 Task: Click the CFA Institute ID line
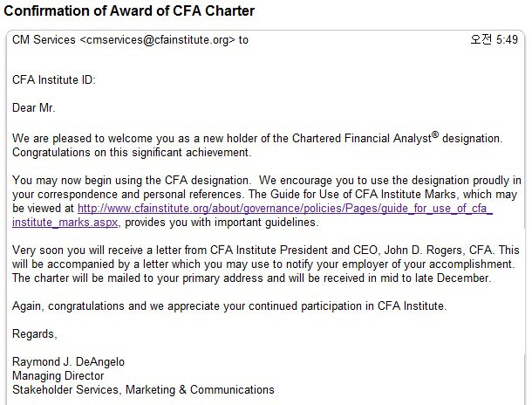click(x=54, y=79)
